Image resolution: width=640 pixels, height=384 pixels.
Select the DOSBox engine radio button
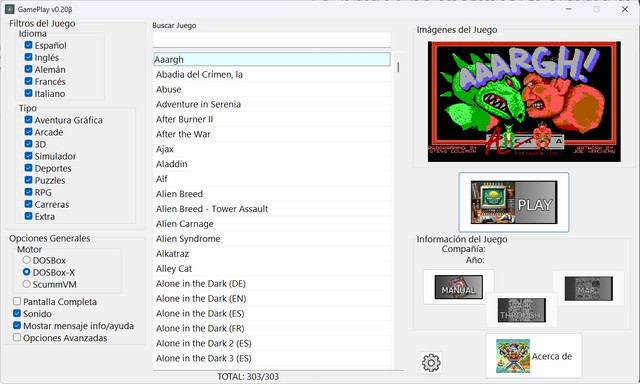click(x=27, y=260)
